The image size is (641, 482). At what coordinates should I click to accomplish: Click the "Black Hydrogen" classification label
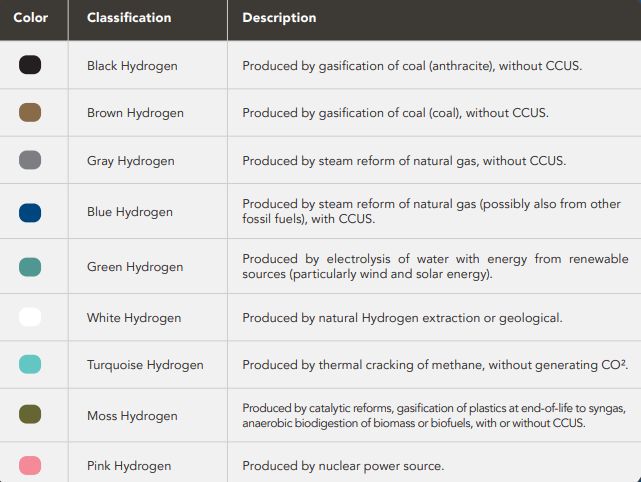tap(132, 66)
